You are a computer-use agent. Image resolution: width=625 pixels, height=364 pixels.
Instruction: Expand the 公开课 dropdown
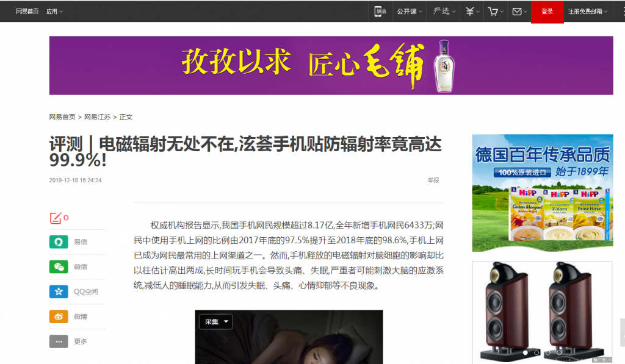click(410, 12)
